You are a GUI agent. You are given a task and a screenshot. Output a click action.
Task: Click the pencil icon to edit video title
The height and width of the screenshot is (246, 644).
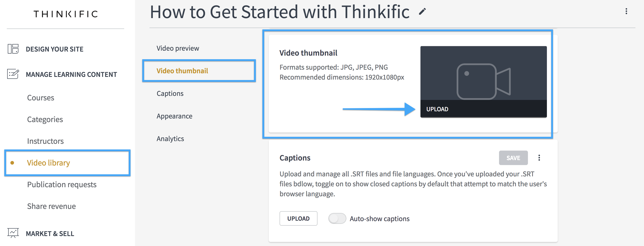pyautogui.click(x=422, y=12)
